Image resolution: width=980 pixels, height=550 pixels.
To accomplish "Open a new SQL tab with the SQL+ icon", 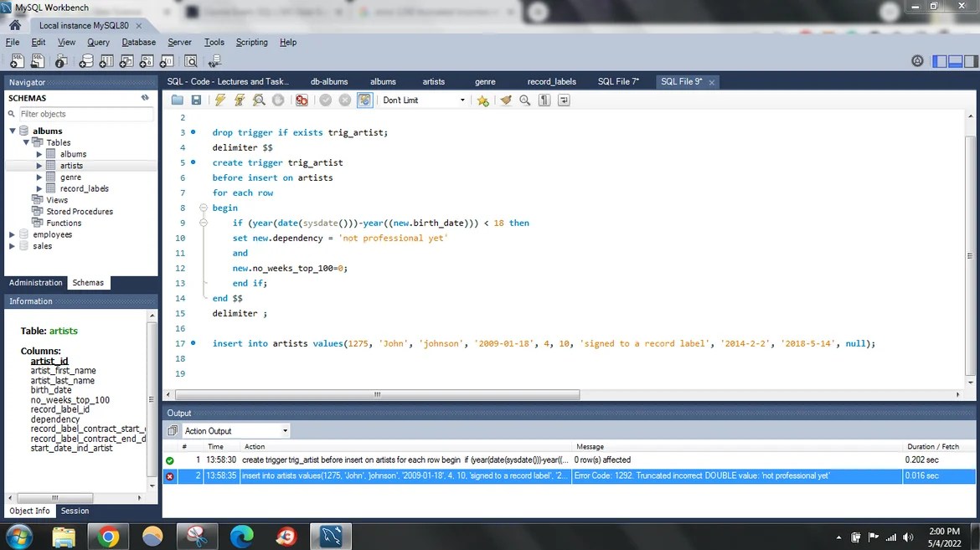I will (x=16, y=60).
